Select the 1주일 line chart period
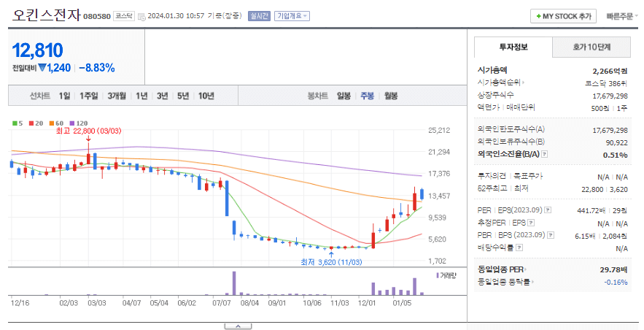Viewport: 644px width, 330px height. pyautogui.click(x=89, y=96)
